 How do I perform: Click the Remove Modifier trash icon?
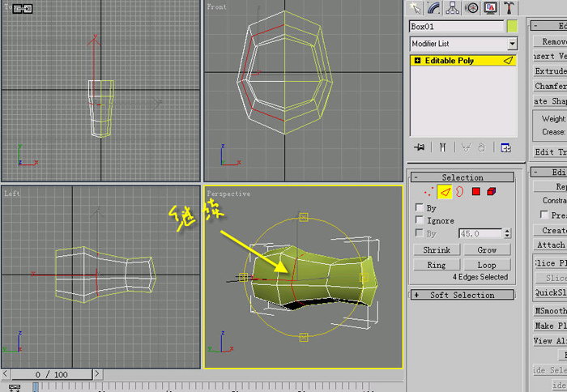pyautogui.click(x=482, y=147)
